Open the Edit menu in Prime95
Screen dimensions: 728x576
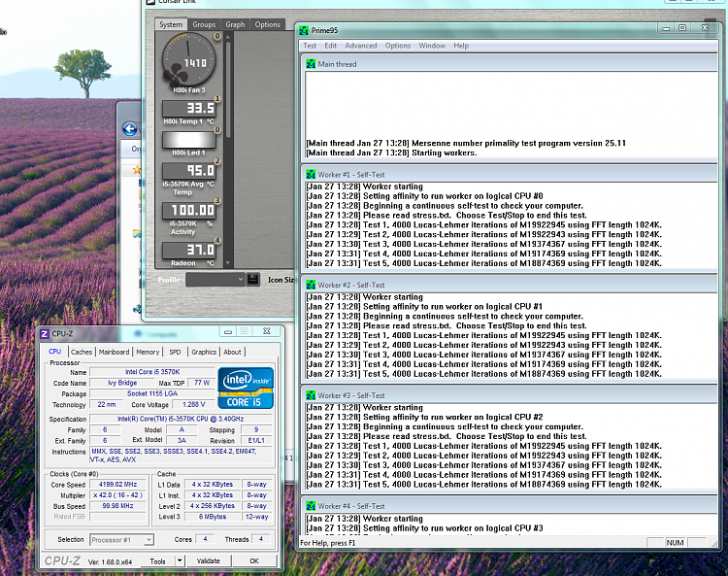click(331, 46)
